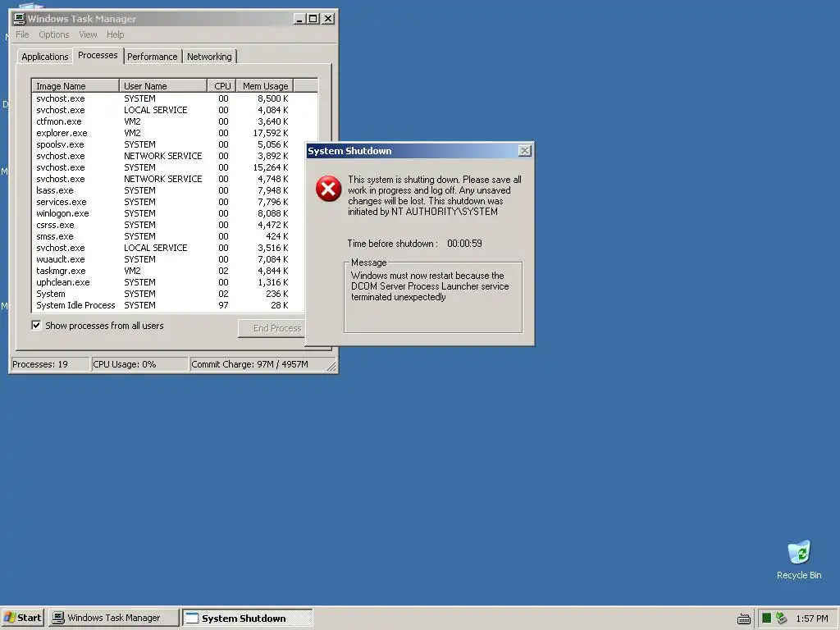Click the 15,264 K memory value
Viewport: 840px width, 630px height.
[271, 167]
